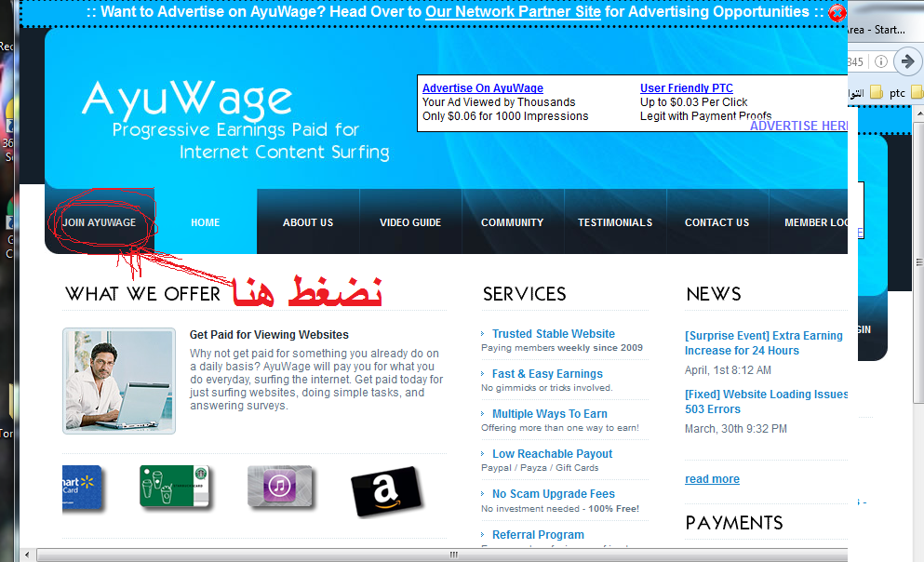Click the Paypal / Payza / Gift Cards text
Viewport: 924px width, 562px height.
point(540,468)
